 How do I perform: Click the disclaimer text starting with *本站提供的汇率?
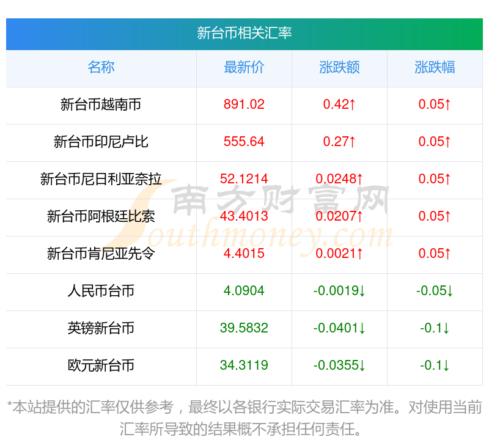[x=244, y=419]
